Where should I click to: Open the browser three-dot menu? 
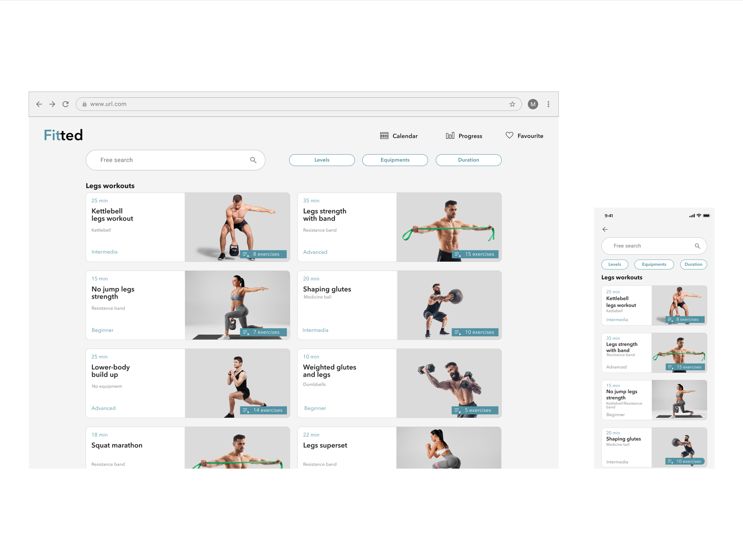tap(548, 104)
